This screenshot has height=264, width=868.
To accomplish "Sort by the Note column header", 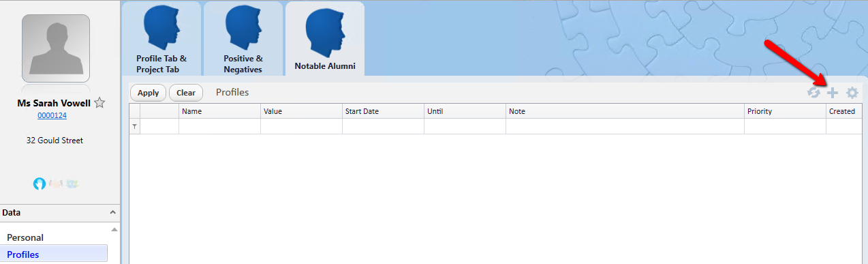I will pyautogui.click(x=625, y=111).
